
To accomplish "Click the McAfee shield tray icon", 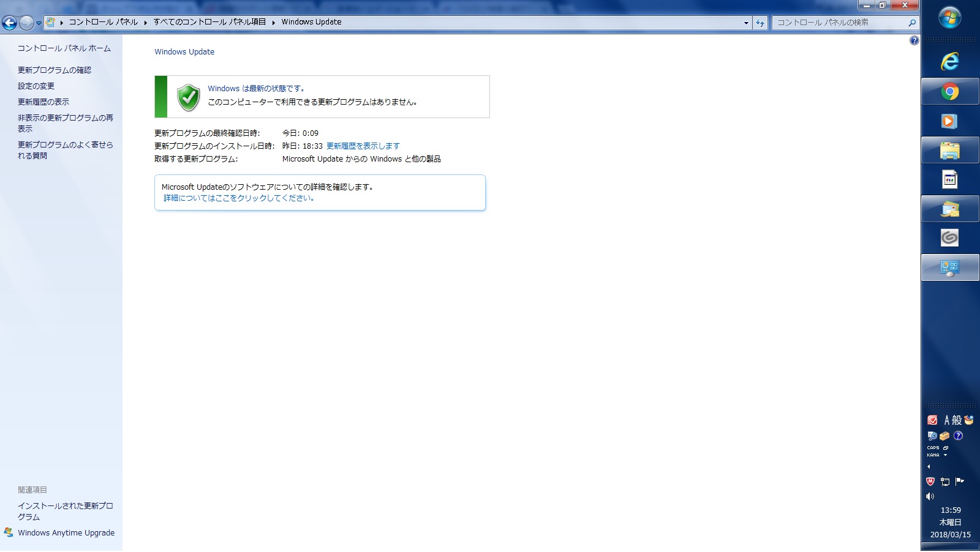I will 930,482.
